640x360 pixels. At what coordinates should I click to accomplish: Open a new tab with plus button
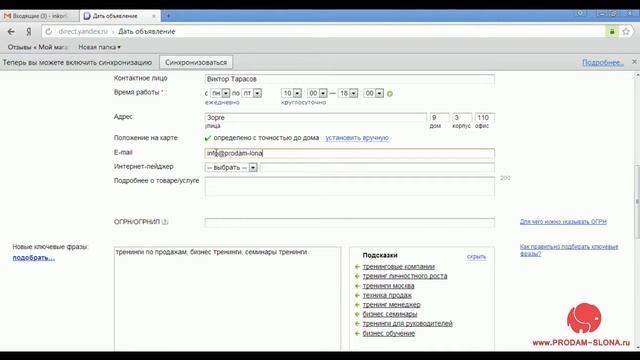[168, 16]
